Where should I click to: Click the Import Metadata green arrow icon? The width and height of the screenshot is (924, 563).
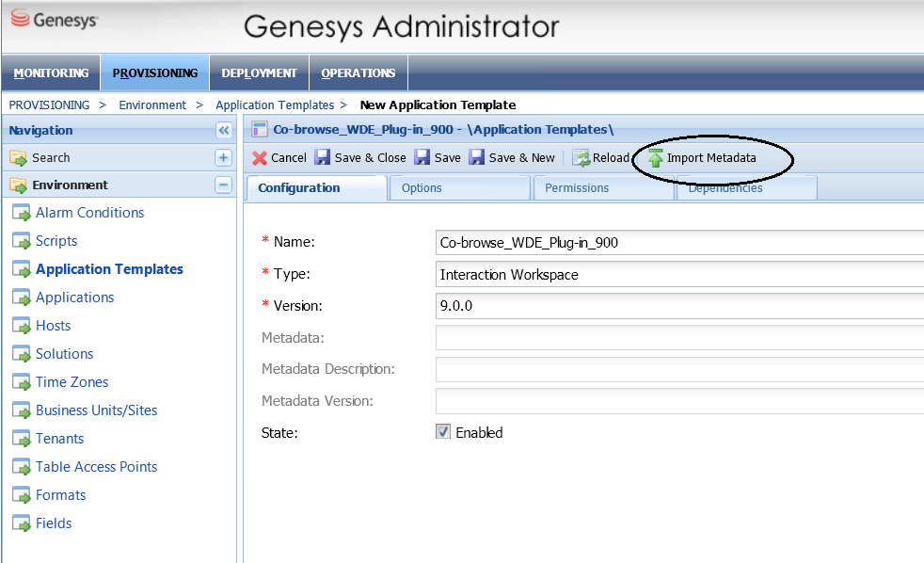[656, 158]
